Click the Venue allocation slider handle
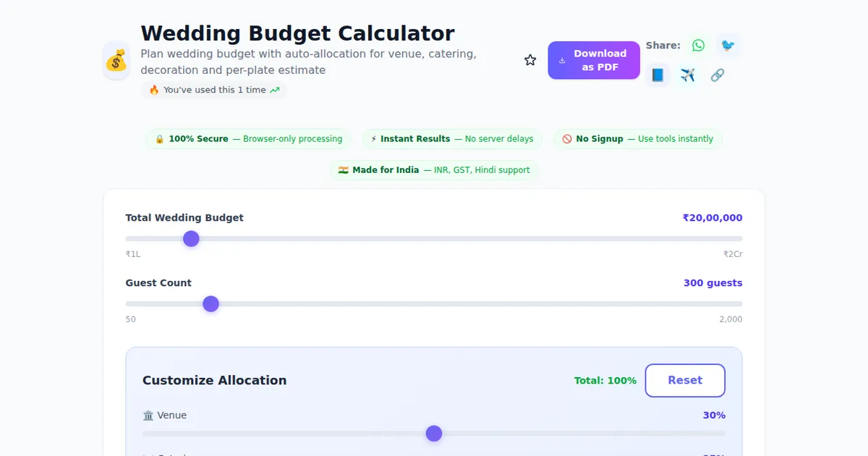The width and height of the screenshot is (868, 456). pos(434,434)
